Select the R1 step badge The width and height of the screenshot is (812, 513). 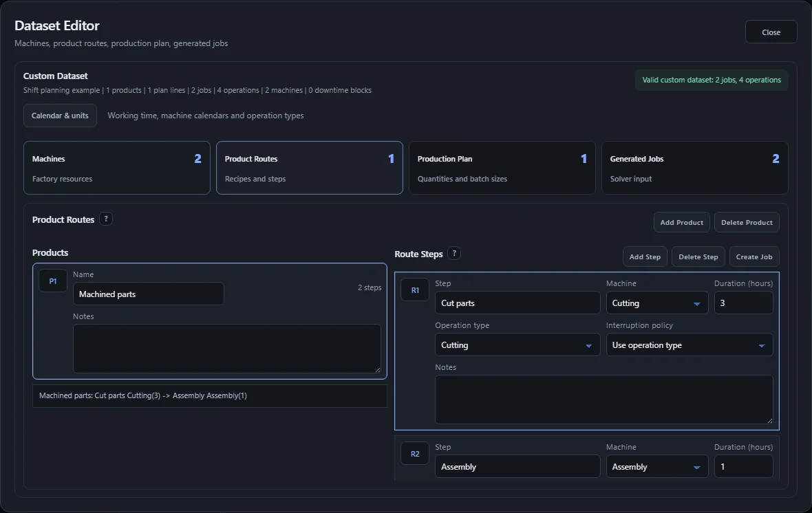(x=415, y=290)
